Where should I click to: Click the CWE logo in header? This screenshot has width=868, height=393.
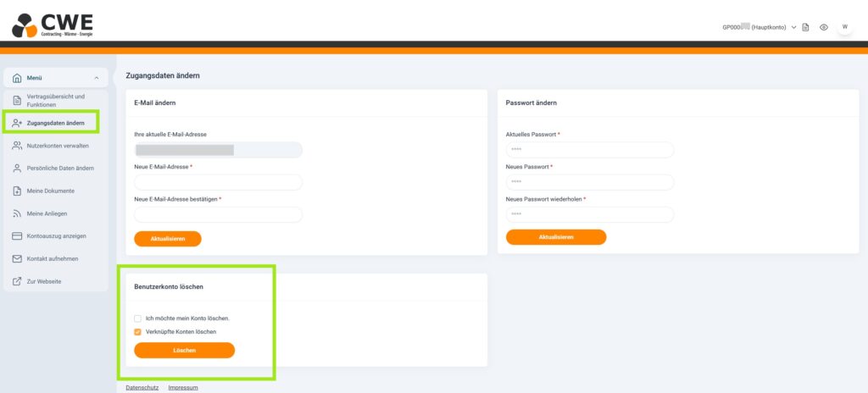click(x=53, y=25)
